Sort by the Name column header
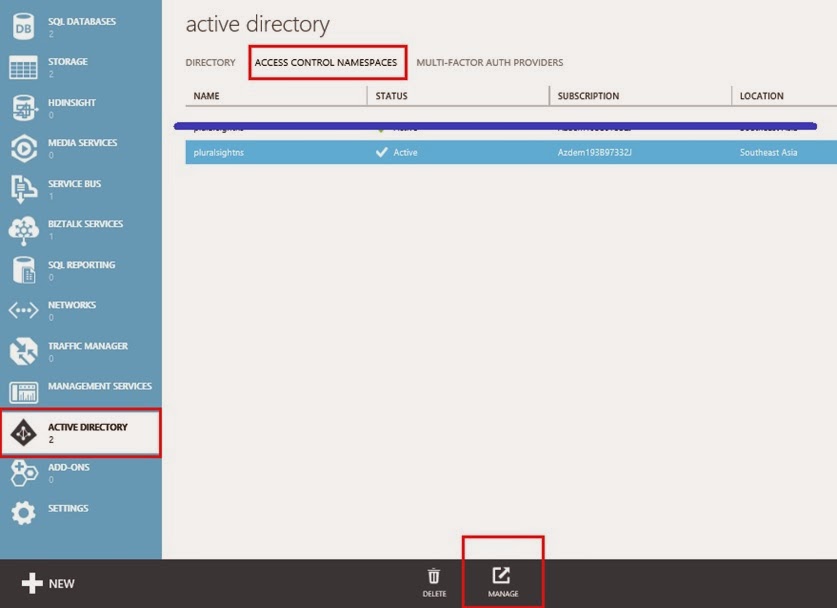The height and width of the screenshot is (608, 837). pyautogui.click(x=207, y=96)
